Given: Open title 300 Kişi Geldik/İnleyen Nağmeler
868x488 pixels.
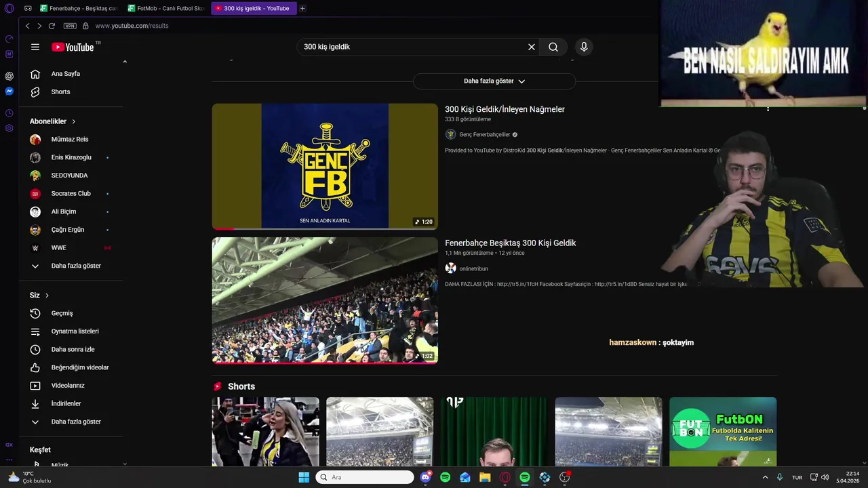Looking at the screenshot, I should pyautogui.click(x=505, y=109).
